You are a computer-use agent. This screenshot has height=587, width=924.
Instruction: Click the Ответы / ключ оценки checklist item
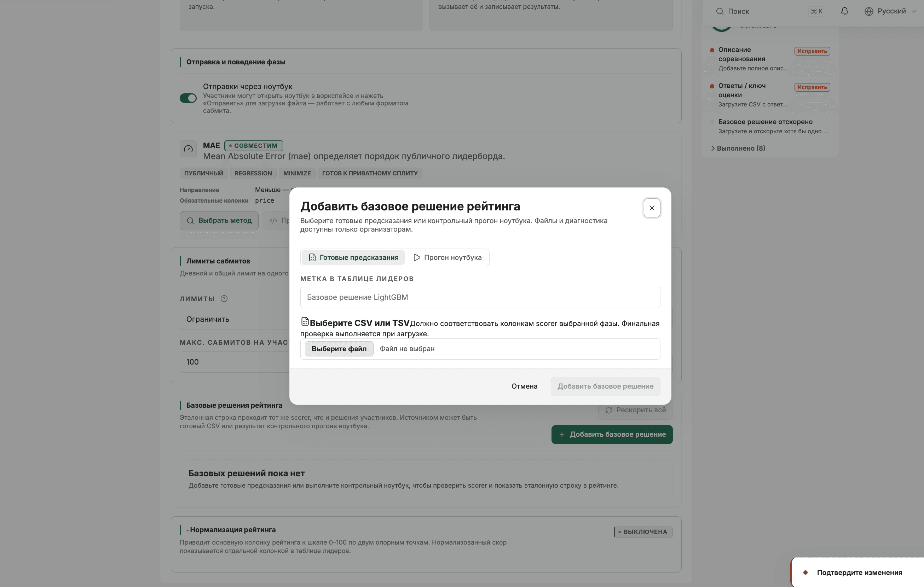769,95
